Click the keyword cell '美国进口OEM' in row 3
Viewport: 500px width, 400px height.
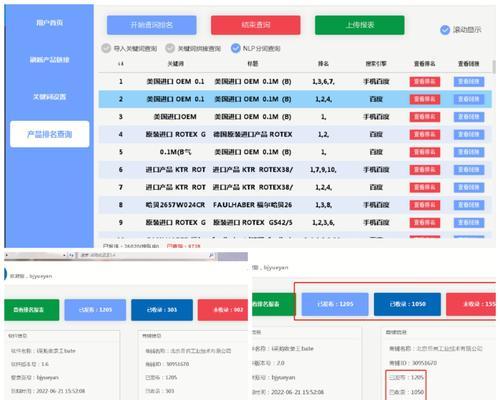[x=175, y=117]
